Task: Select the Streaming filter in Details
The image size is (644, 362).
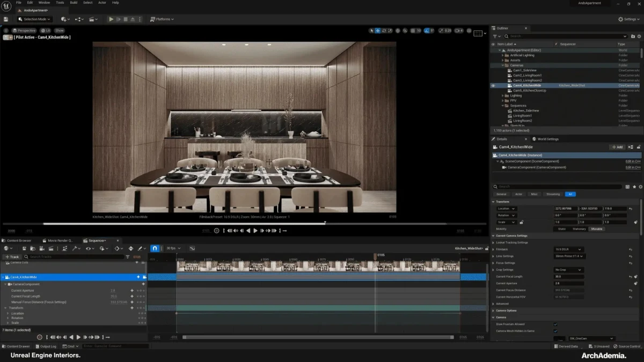Action: [x=553, y=194]
